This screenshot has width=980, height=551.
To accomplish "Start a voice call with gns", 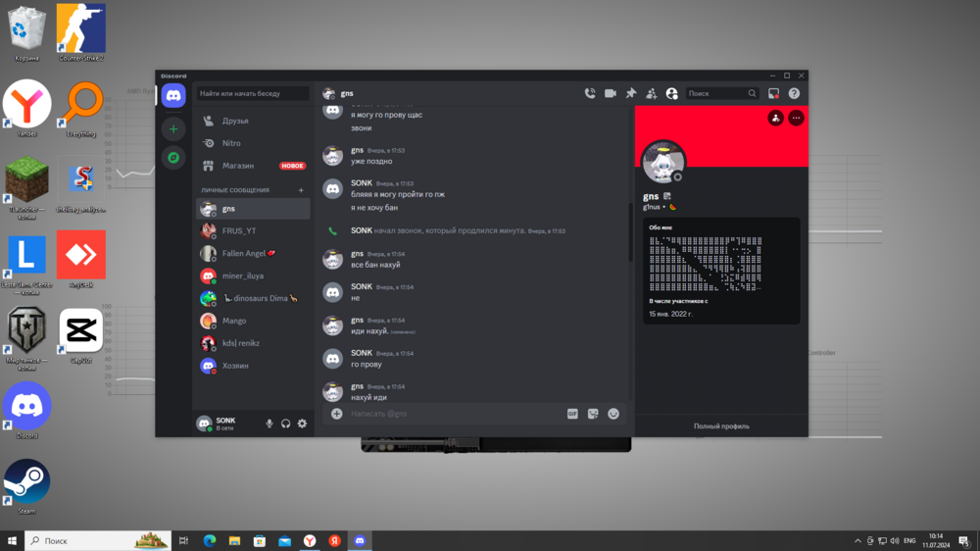I will point(589,93).
